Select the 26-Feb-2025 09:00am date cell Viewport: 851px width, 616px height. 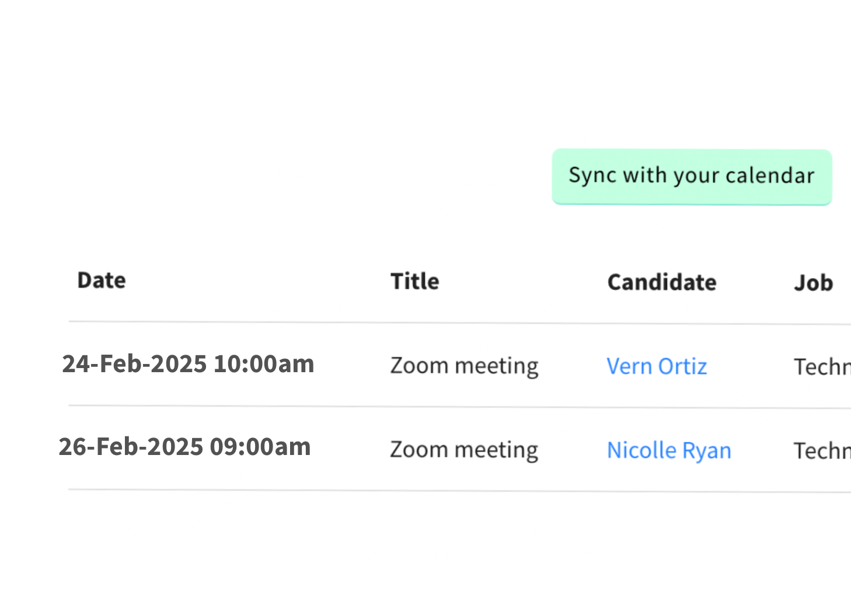point(184,447)
